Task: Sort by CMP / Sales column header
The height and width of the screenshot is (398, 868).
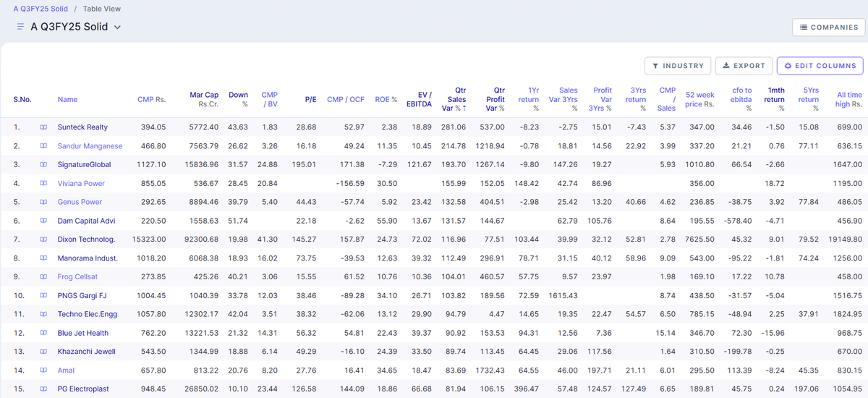Action: pyautogui.click(x=667, y=100)
